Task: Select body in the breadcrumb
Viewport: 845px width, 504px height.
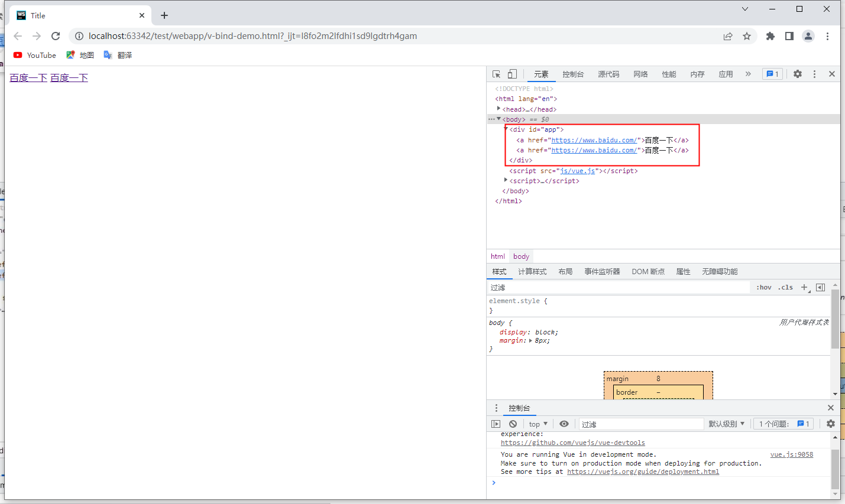Action: click(521, 256)
